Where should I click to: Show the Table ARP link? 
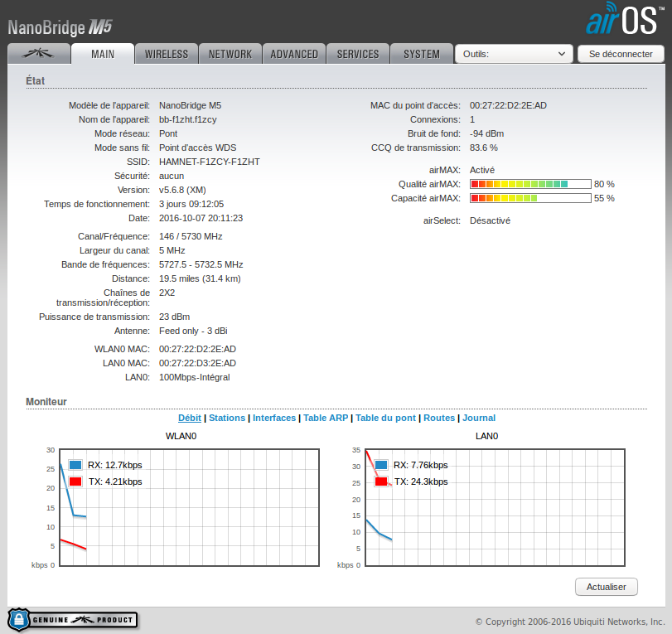326,418
